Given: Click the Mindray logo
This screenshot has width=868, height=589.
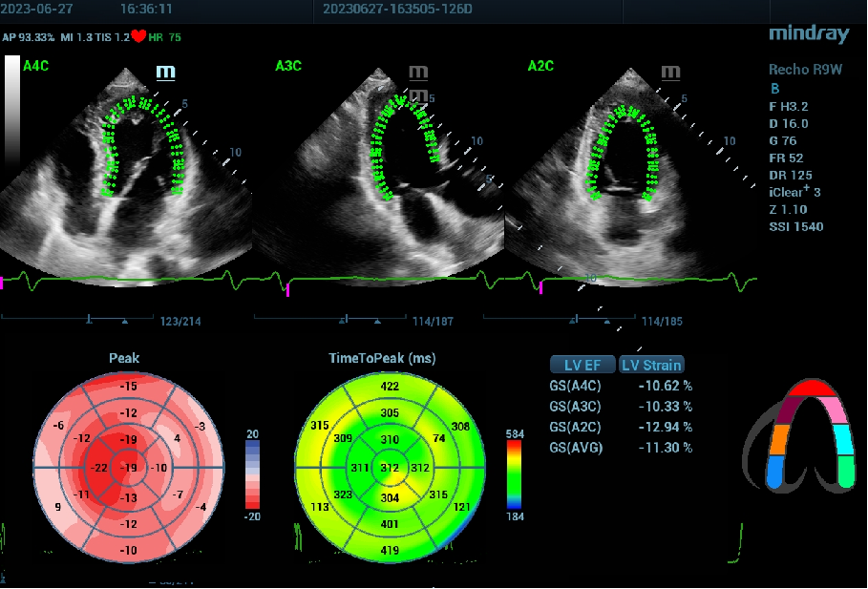Looking at the screenshot, I should (x=808, y=34).
